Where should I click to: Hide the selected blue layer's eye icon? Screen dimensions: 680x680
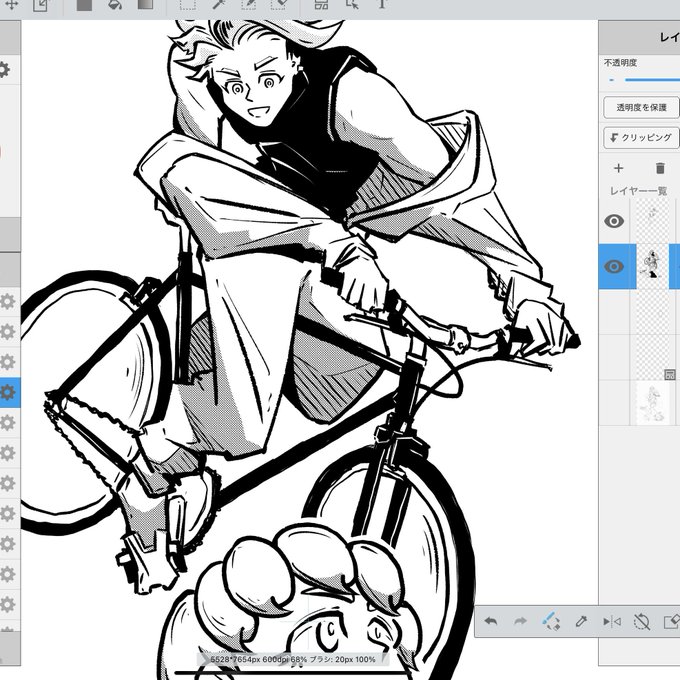614,266
